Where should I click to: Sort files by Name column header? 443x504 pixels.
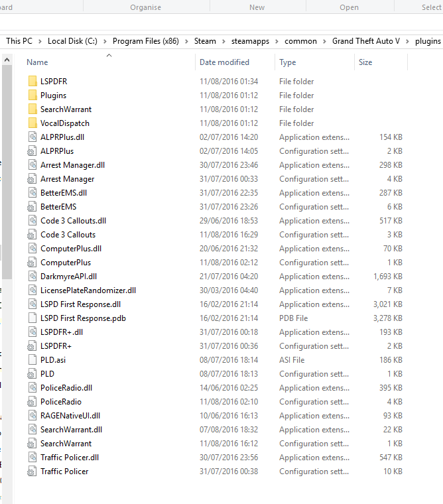point(37,62)
